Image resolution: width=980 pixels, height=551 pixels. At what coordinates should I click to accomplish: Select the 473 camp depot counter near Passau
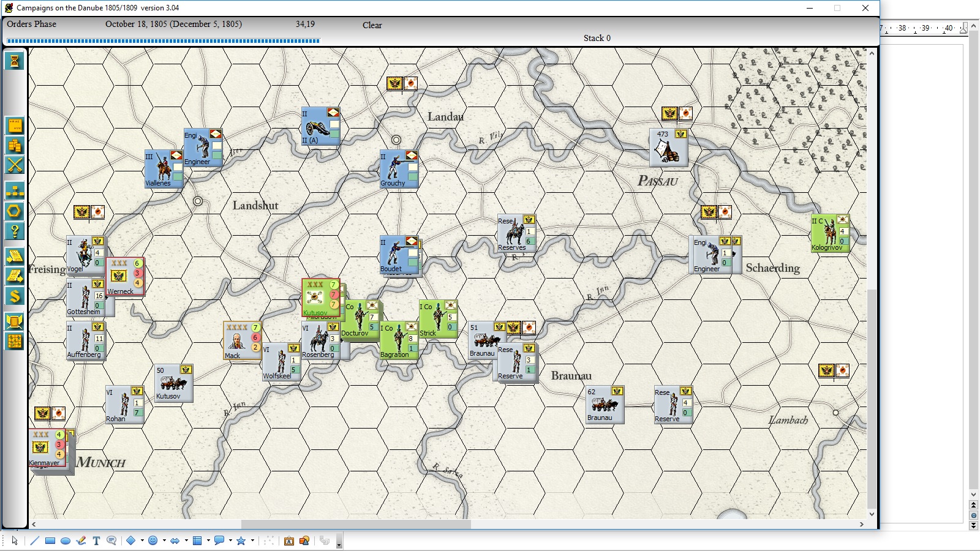pyautogui.click(x=668, y=148)
